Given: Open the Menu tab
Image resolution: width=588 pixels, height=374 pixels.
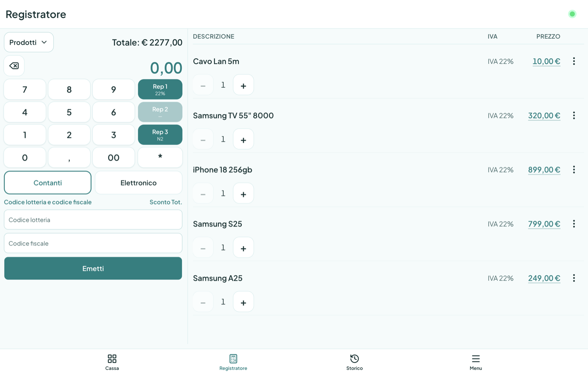Looking at the screenshot, I should tap(476, 362).
